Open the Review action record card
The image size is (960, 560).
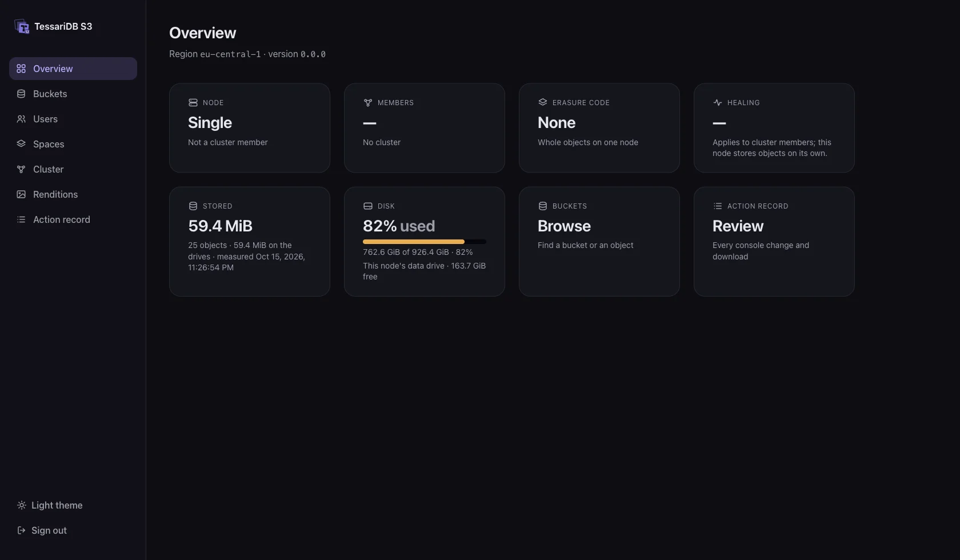click(774, 242)
